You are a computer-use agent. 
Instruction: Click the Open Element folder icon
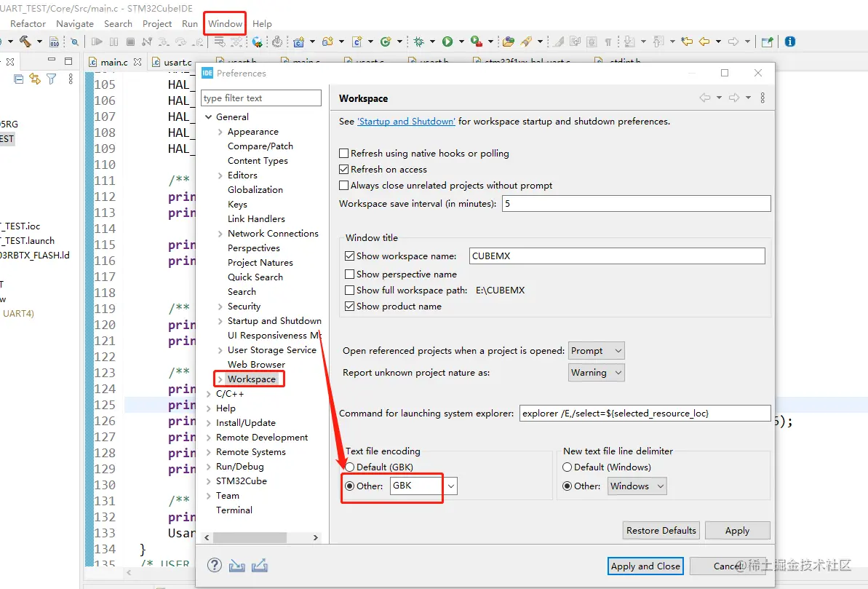pos(508,41)
